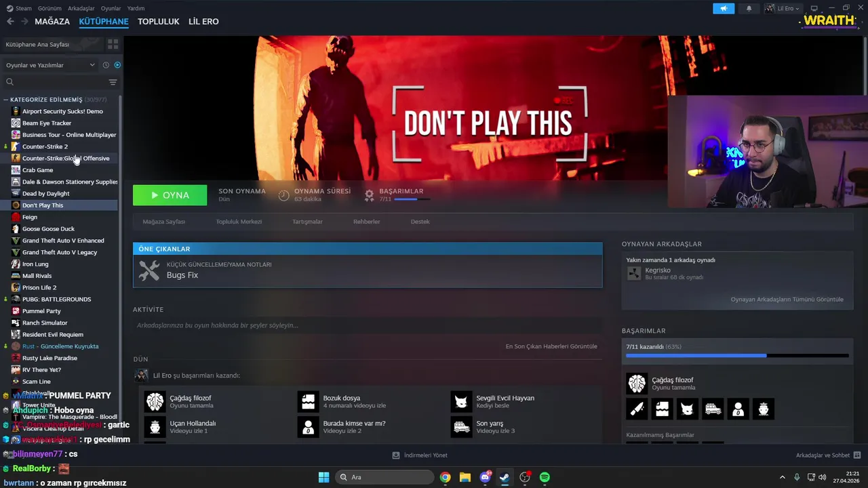Click Bozuk dosya achievement icon in activity
The width and height of the screenshot is (868, 488).
[309, 401]
